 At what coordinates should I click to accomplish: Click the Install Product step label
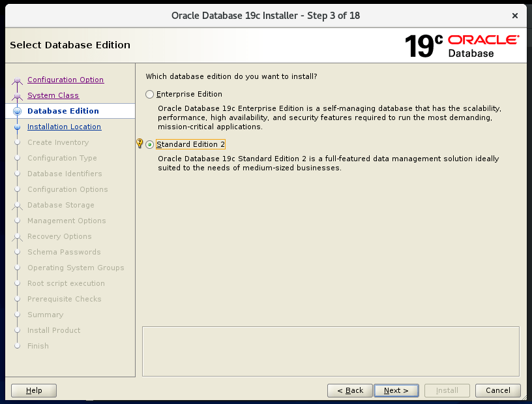(54, 330)
